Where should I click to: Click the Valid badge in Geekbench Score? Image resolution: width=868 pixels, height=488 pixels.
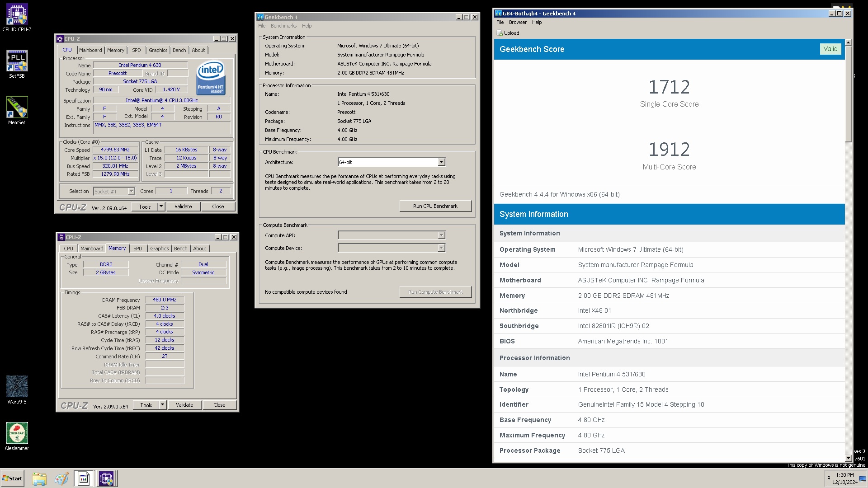(x=830, y=49)
